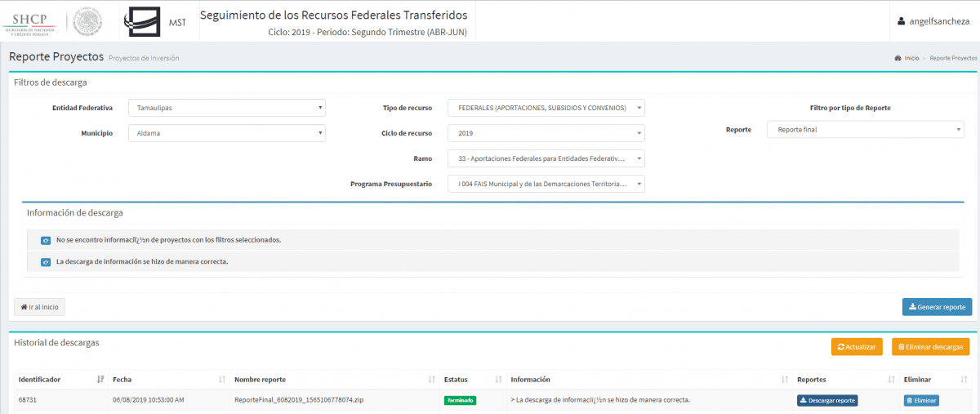Expand the Programa Presupuestario dropdown

click(x=546, y=185)
